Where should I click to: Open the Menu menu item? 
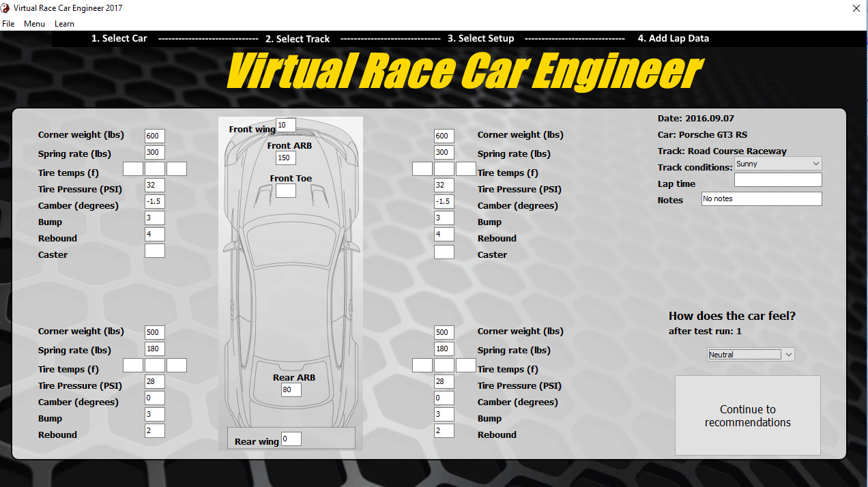pos(34,24)
